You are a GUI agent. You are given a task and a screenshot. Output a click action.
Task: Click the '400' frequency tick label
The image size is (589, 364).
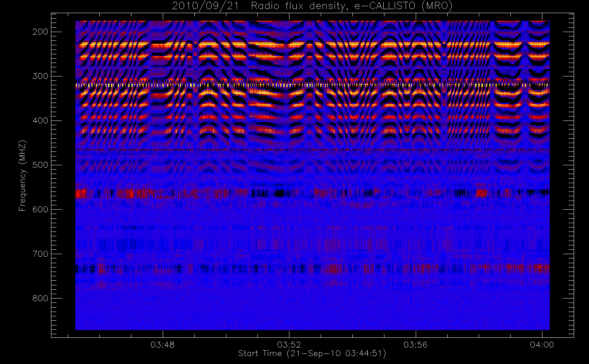tap(40, 120)
